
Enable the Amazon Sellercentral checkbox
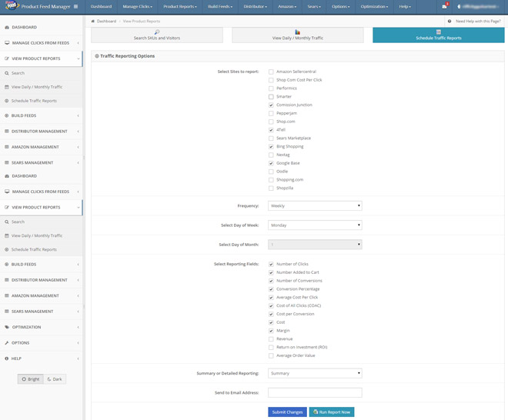[271, 72]
